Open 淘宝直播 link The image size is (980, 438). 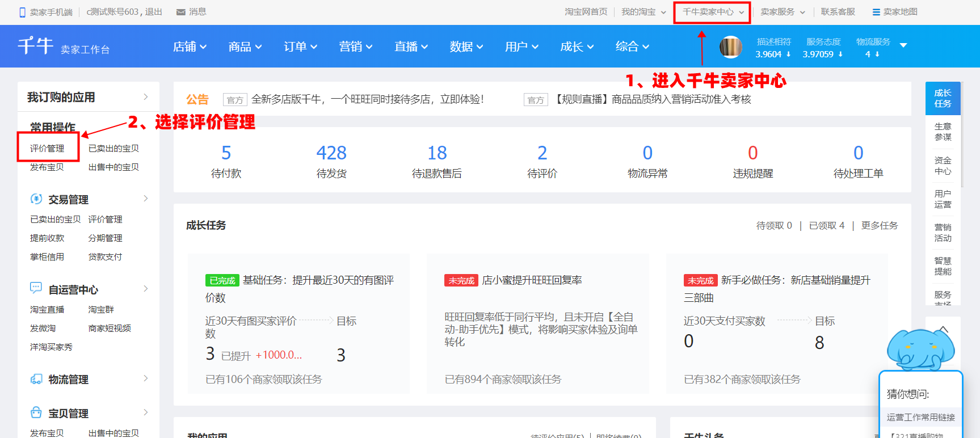[47, 309]
